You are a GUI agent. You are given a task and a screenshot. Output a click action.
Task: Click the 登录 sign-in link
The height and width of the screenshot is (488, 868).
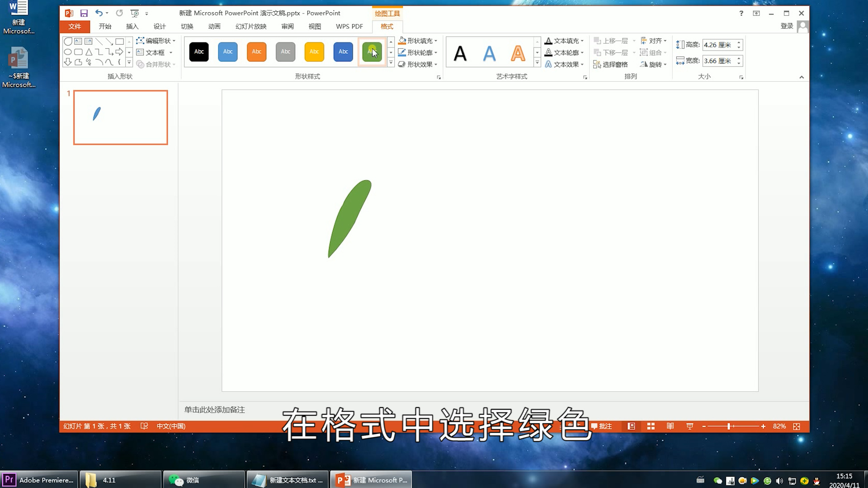(x=787, y=26)
